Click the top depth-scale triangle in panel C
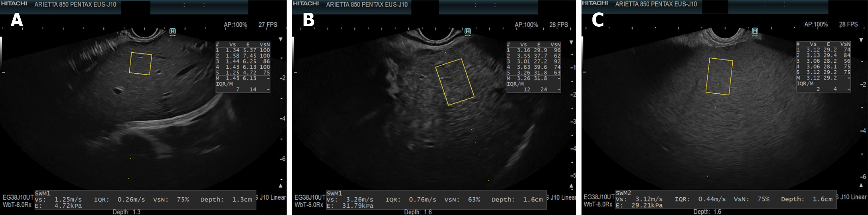This screenshot has height=215, width=868. pyautogui.click(x=861, y=40)
